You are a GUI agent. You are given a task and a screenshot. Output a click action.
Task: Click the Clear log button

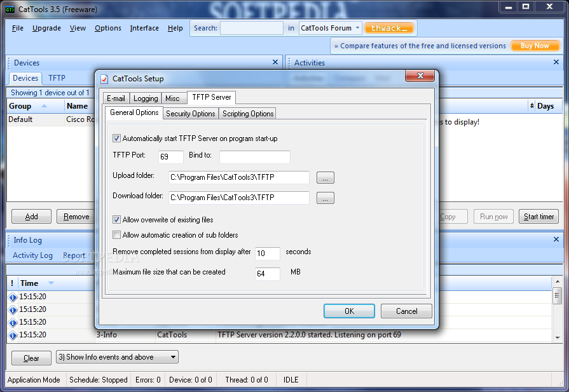[31, 358]
